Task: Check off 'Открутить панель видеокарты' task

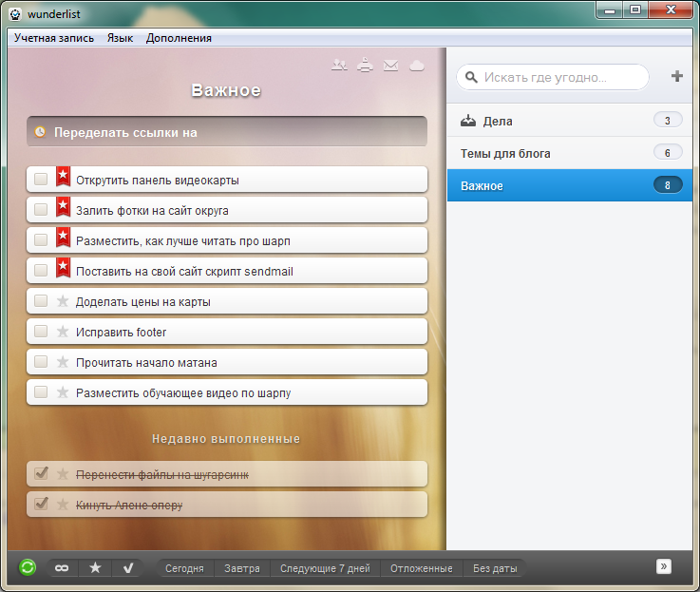Action: (x=41, y=180)
